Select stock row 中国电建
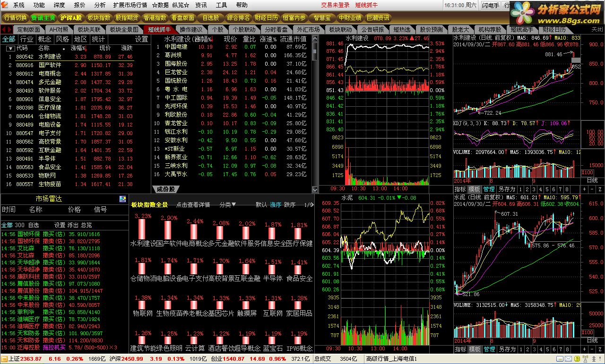Viewport: 605px width, 364px height. (x=232, y=47)
